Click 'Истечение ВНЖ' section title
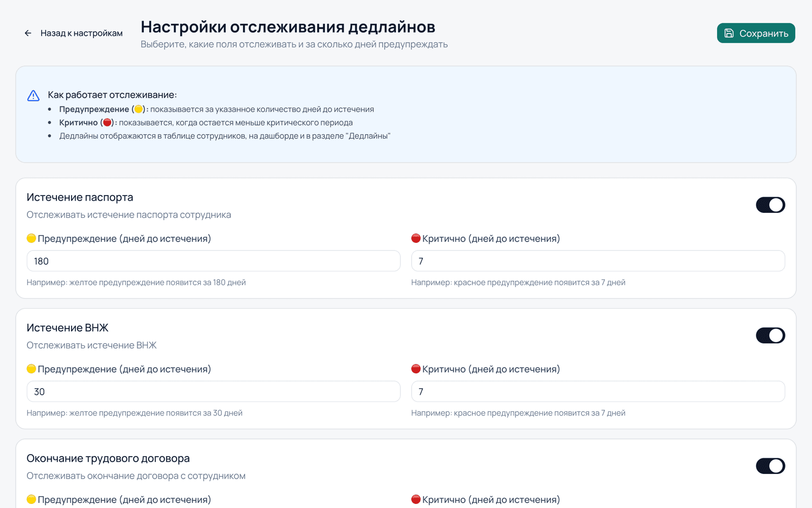This screenshot has height=508, width=812. (67, 328)
